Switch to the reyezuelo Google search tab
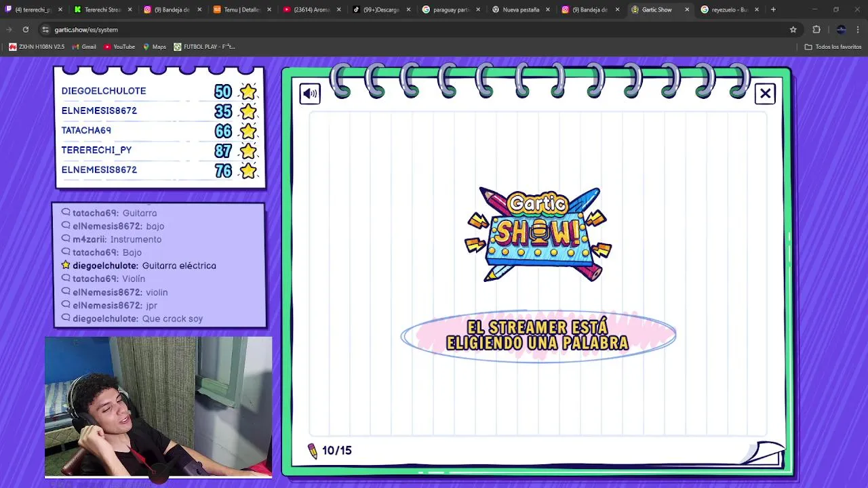The height and width of the screenshot is (488, 868). [730, 9]
